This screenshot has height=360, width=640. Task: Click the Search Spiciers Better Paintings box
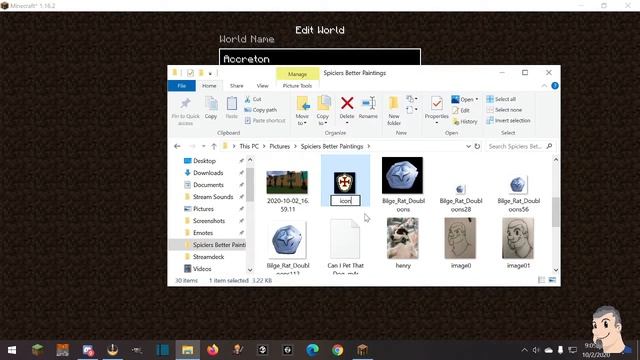520,146
